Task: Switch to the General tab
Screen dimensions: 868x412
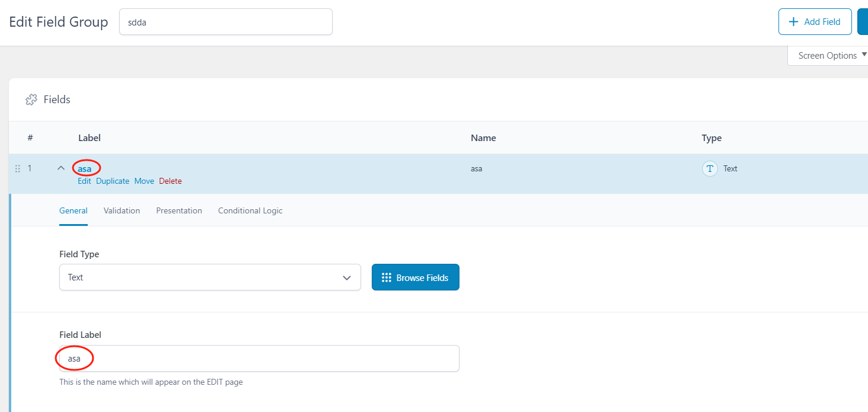Action: [x=74, y=210]
